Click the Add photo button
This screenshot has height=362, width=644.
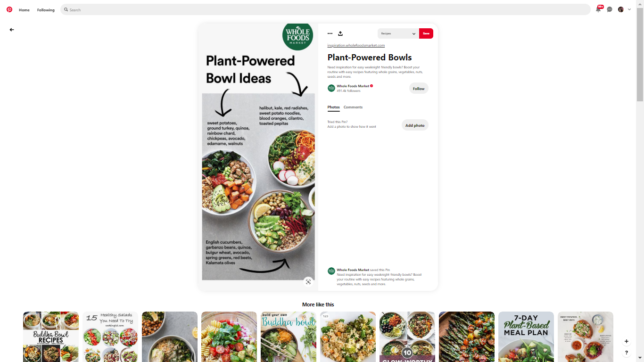[x=415, y=125]
